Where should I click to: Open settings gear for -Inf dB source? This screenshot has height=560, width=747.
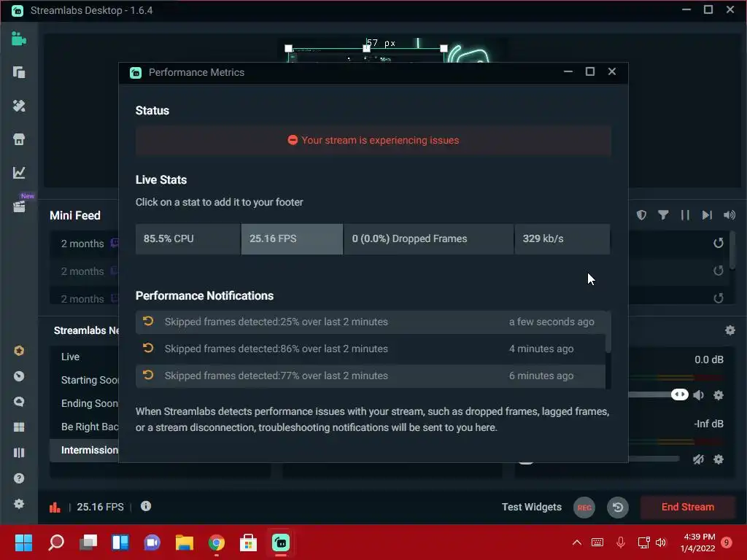pos(719,459)
